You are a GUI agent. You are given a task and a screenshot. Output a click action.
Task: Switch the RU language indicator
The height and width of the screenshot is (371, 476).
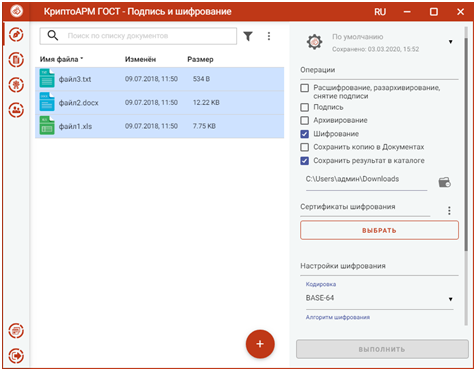coord(380,12)
